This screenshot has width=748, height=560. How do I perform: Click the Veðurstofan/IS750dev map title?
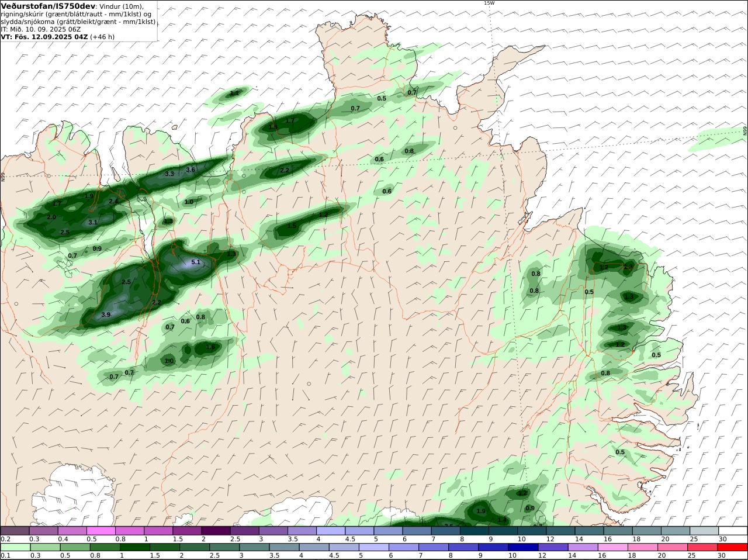click(x=48, y=6)
